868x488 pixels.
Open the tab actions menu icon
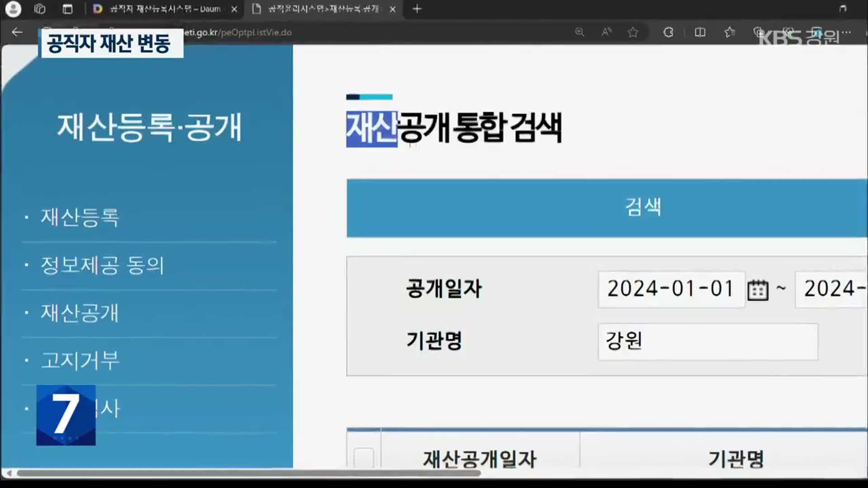click(68, 9)
